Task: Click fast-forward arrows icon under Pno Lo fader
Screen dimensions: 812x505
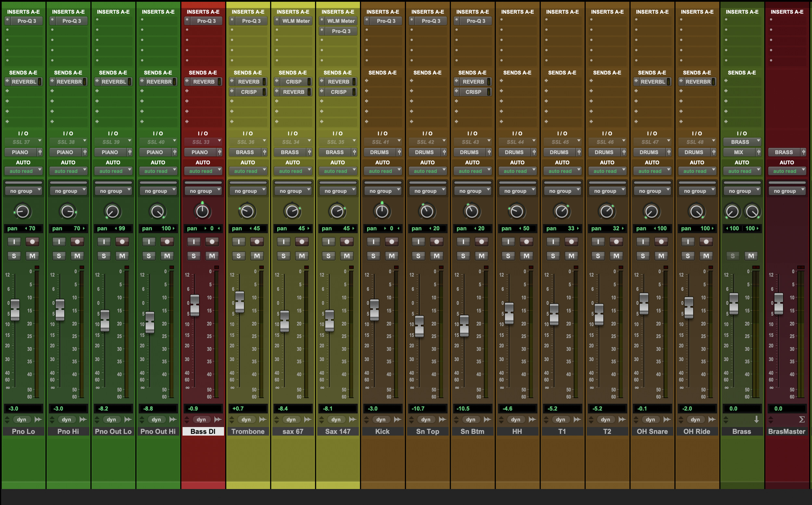Action: [x=38, y=420]
